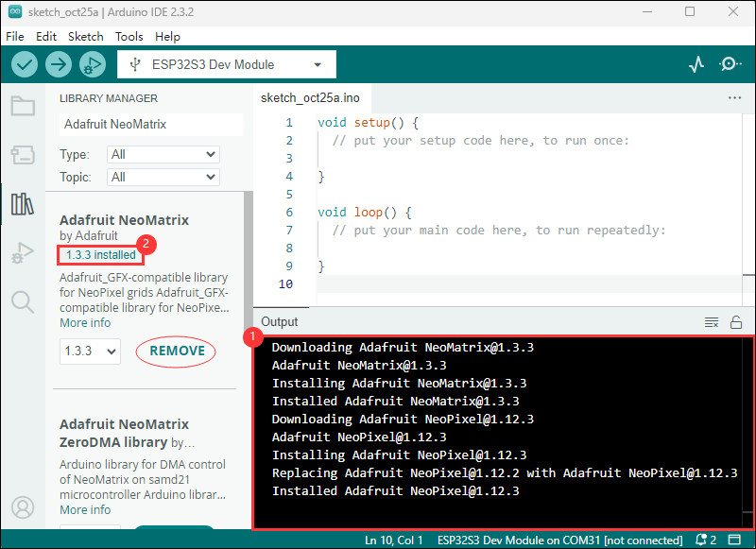Toggle the Library Manager sidebar icon

coord(23,204)
